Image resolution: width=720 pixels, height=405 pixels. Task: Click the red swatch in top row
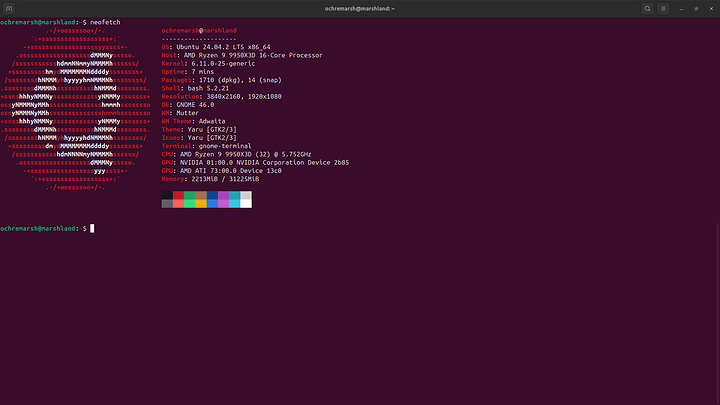tap(178, 195)
